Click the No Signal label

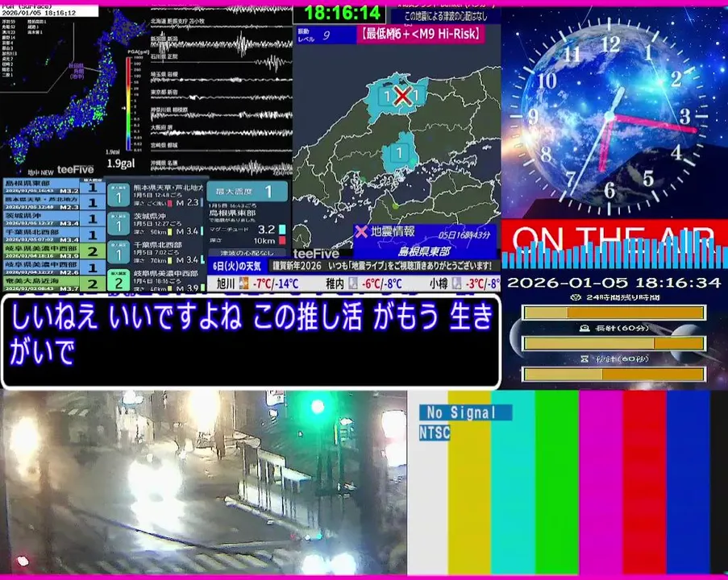pyautogui.click(x=466, y=412)
